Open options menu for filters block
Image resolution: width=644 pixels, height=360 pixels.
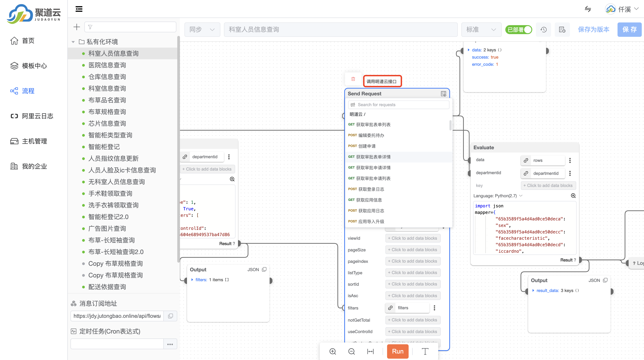pyautogui.click(x=434, y=308)
